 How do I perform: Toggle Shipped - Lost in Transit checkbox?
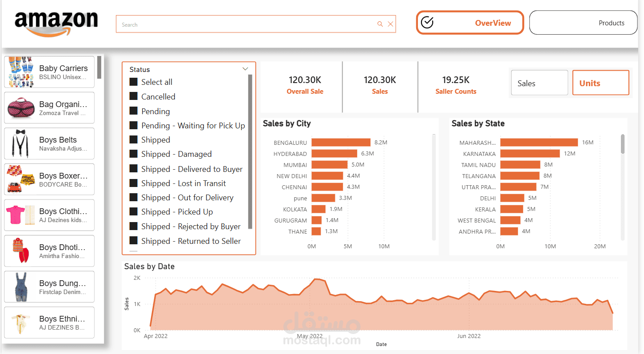tap(133, 183)
